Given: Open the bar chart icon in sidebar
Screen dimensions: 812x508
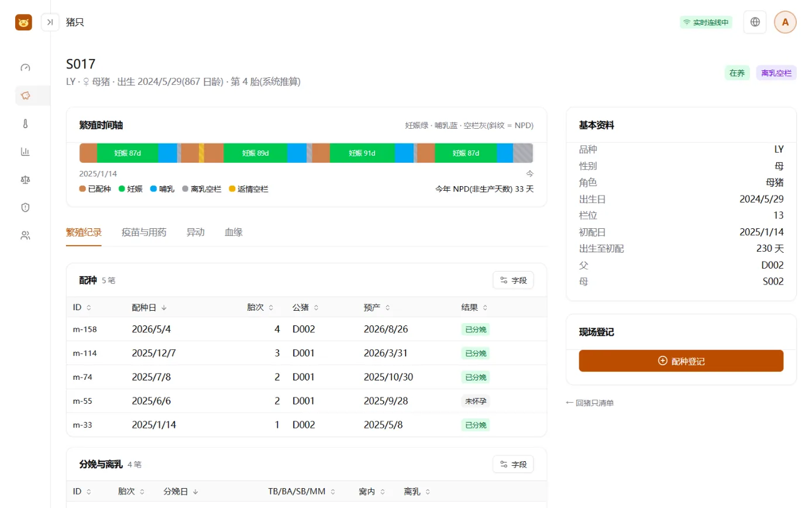Looking at the screenshot, I should (25, 152).
